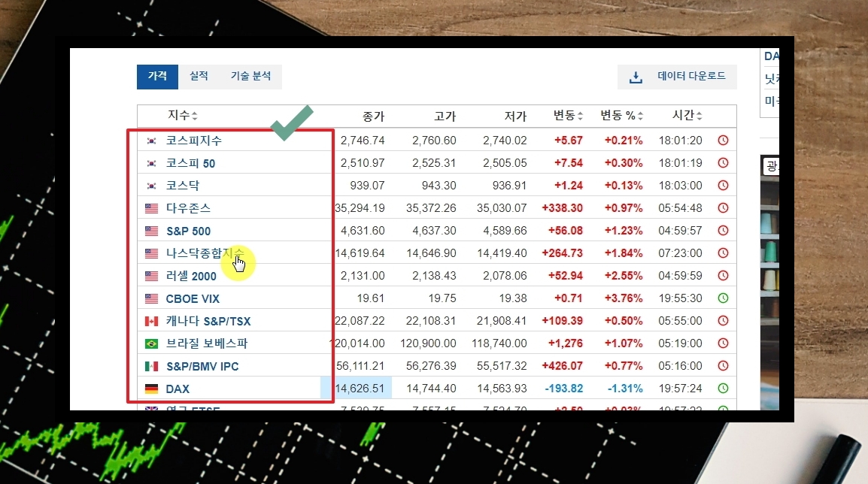This screenshot has width=868, height=484.
Task: Click the red clock icon in 나스닥종합지수 row
Action: [723, 253]
